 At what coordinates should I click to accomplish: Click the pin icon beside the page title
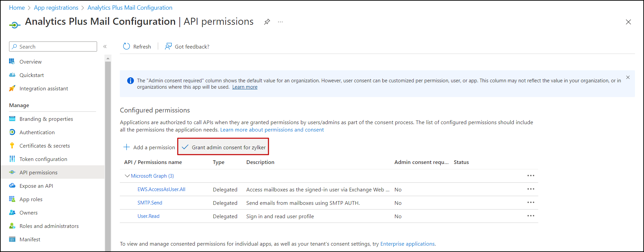(x=267, y=22)
